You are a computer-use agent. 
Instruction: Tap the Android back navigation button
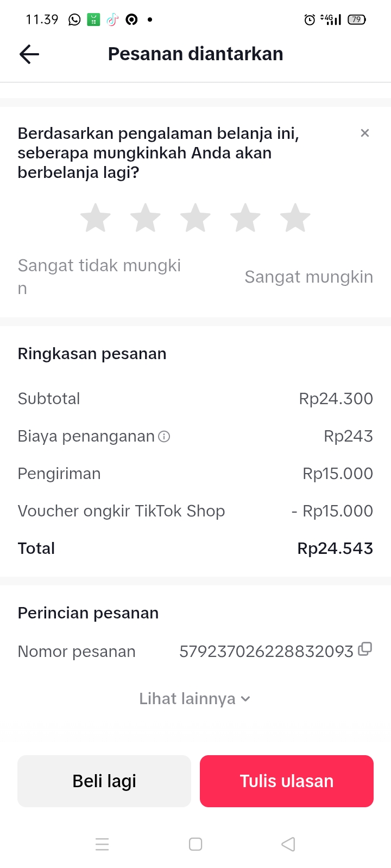point(288,844)
